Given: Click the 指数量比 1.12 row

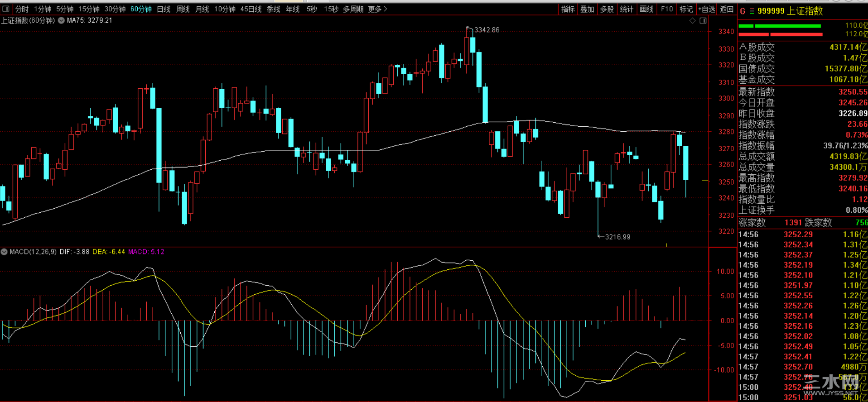Looking at the screenshot, I should point(803,200).
